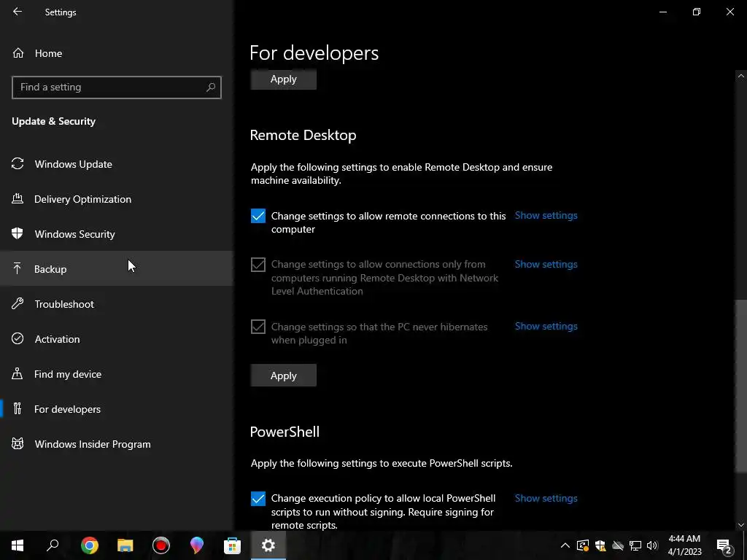
Task: Click the Troubleshoot wrench icon
Action: coord(18,303)
